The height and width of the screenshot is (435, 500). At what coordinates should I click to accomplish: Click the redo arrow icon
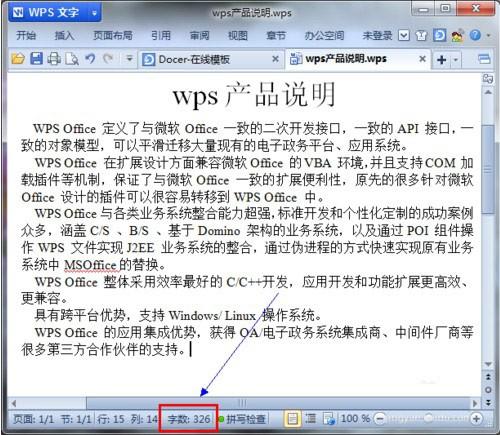coord(108,59)
